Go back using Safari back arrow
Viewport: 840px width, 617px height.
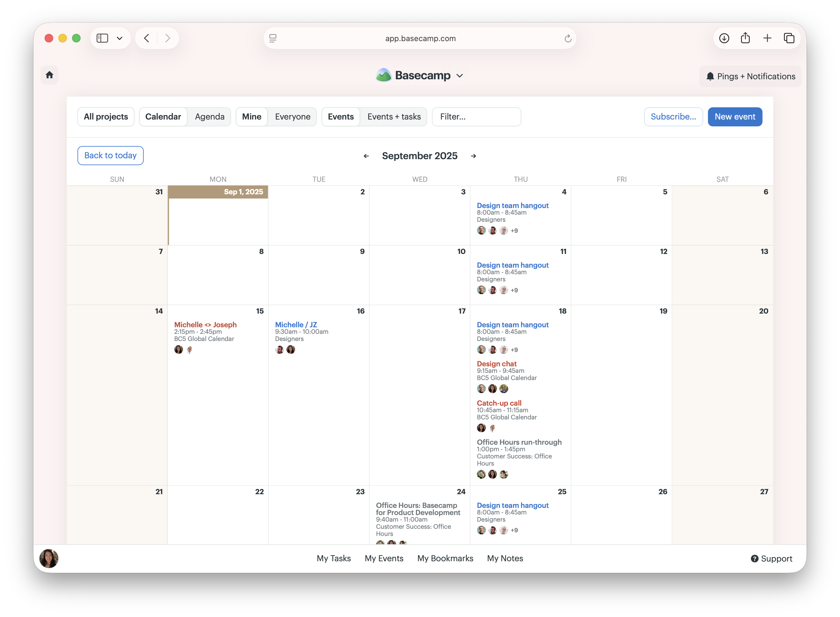(x=147, y=38)
